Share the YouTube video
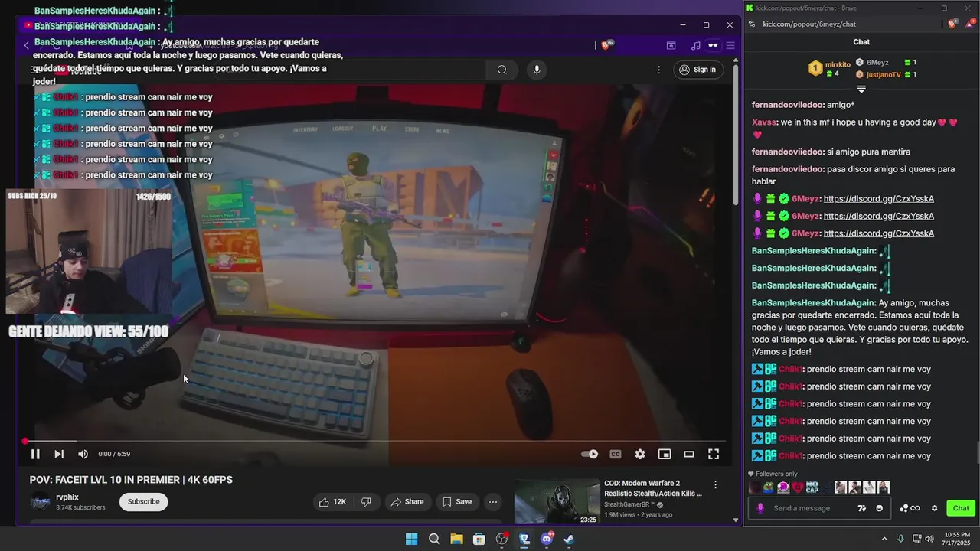The image size is (980, 551). pos(407,502)
